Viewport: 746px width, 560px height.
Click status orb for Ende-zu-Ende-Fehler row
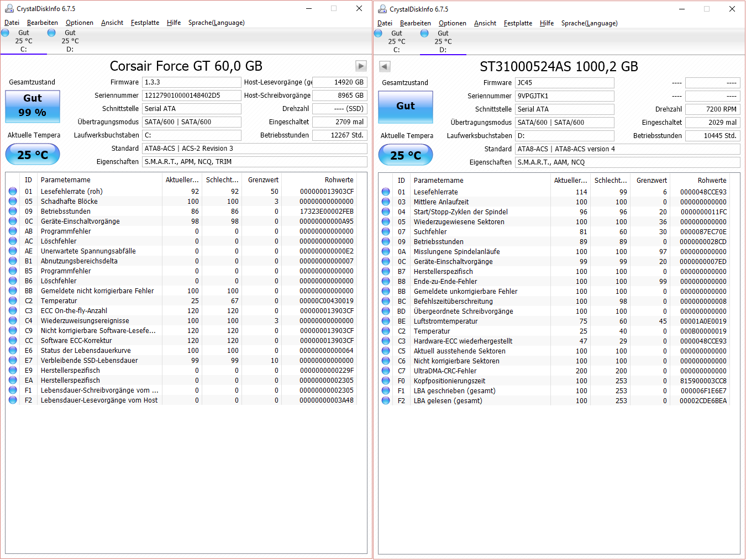386,281
